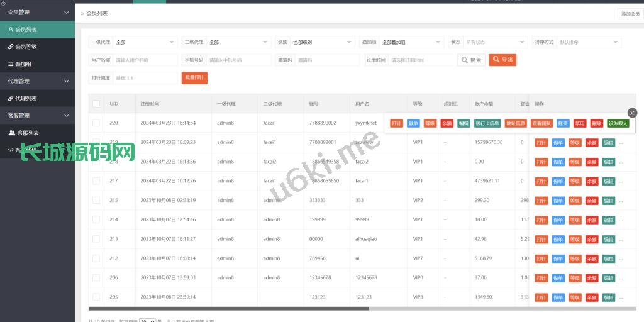The image size is (644, 322).
Task: Click the 会员列表 user icon in sidebar
Action: pyautogui.click(x=11, y=30)
